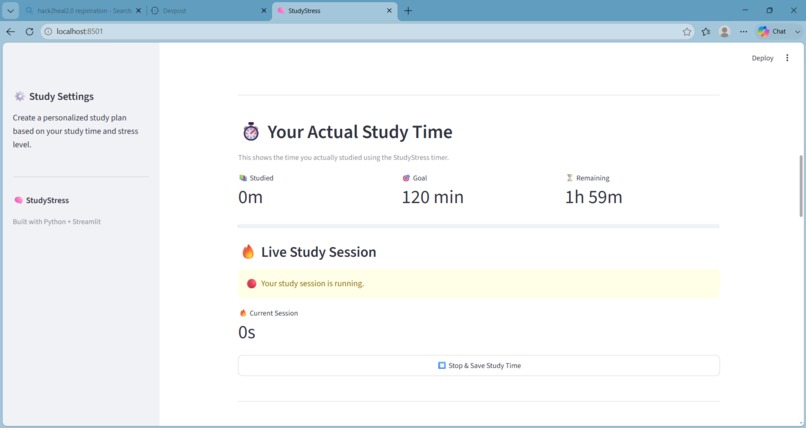The height and width of the screenshot is (428, 806).
Task: Click the flame icon beside Live Study Session
Action: tap(248, 252)
